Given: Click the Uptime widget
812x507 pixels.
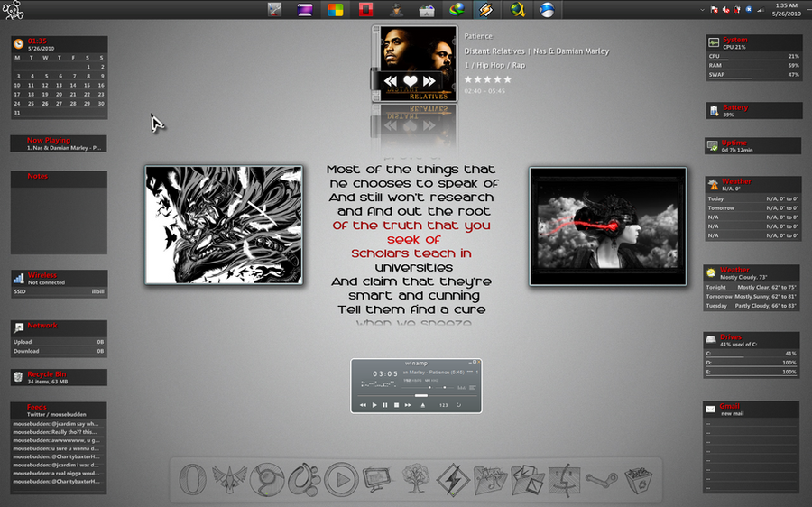Looking at the screenshot, I should 753,145.
